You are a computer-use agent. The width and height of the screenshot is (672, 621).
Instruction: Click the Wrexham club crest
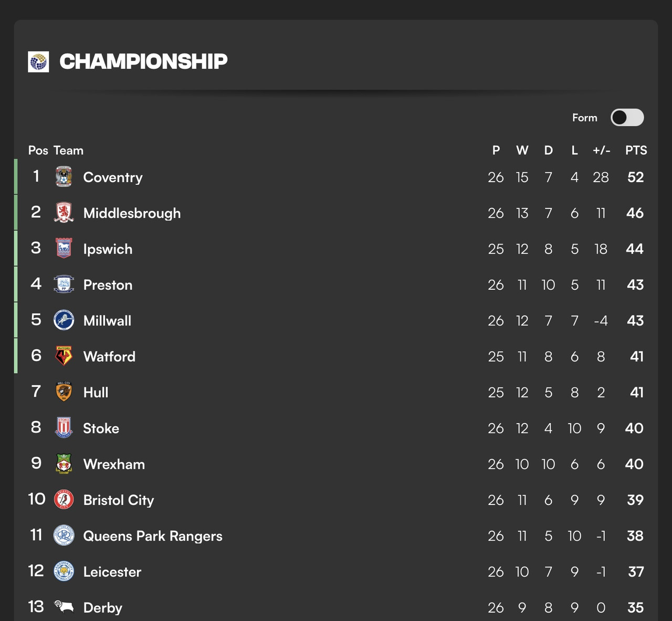point(64,464)
